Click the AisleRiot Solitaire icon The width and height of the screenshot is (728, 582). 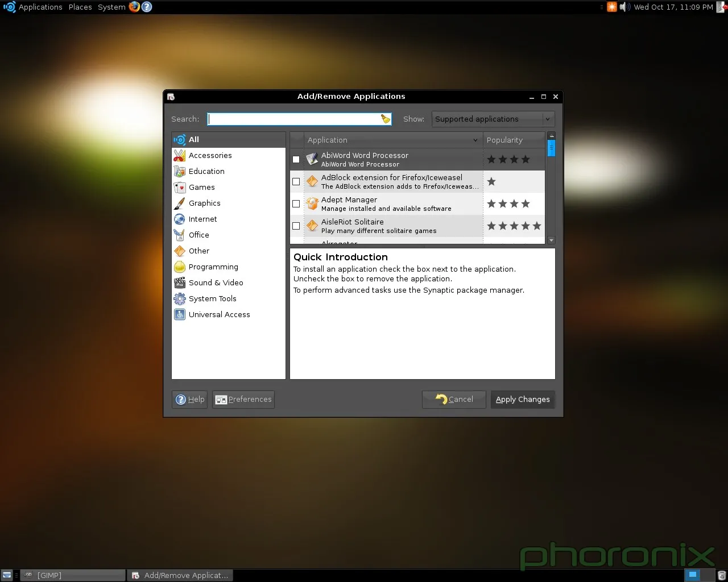[x=312, y=226]
